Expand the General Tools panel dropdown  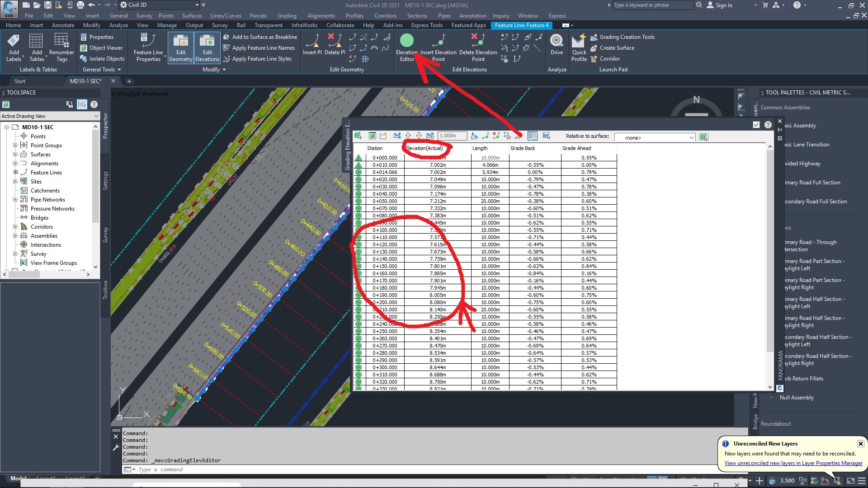click(x=119, y=69)
